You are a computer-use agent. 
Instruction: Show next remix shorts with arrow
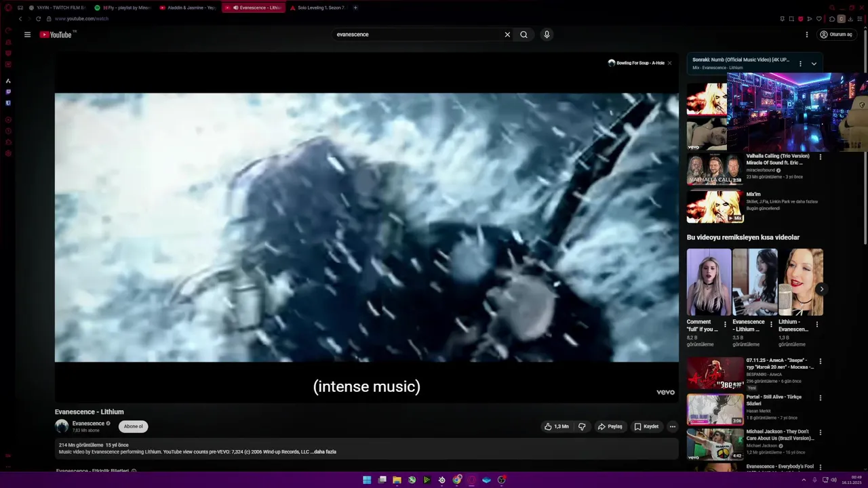pyautogui.click(x=821, y=289)
